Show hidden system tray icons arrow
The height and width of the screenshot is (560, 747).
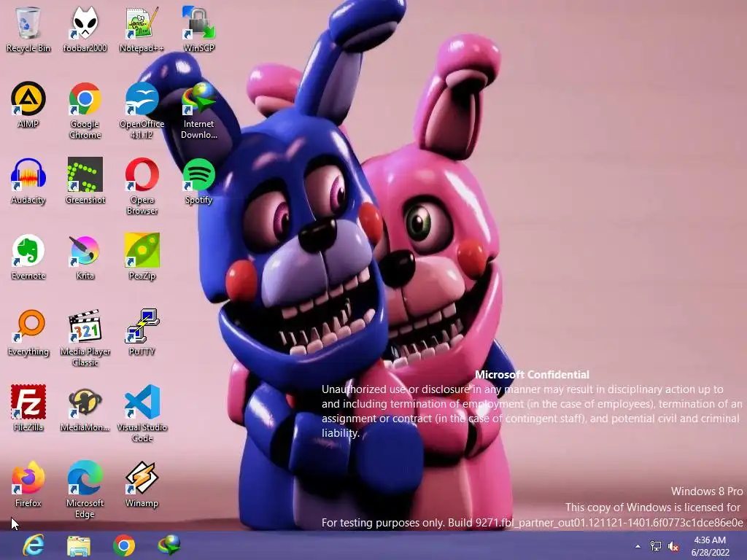coord(638,546)
